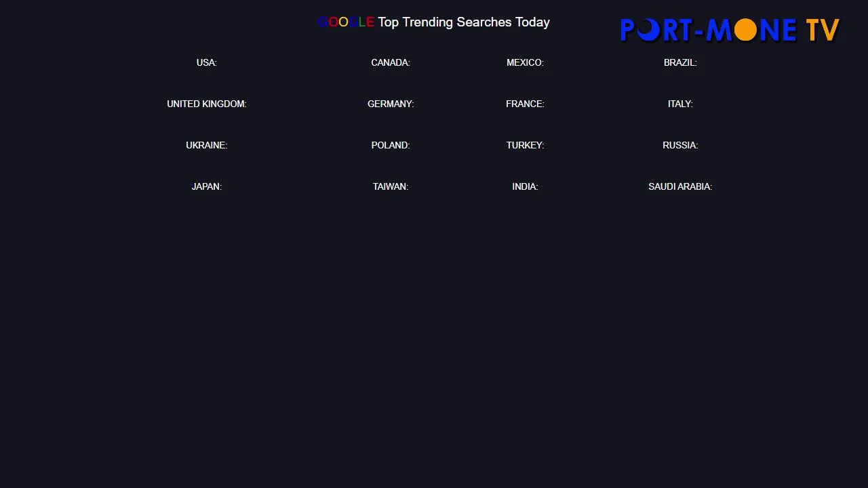
Task: Click the UNITED KINGDOM: label
Action: tap(207, 104)
